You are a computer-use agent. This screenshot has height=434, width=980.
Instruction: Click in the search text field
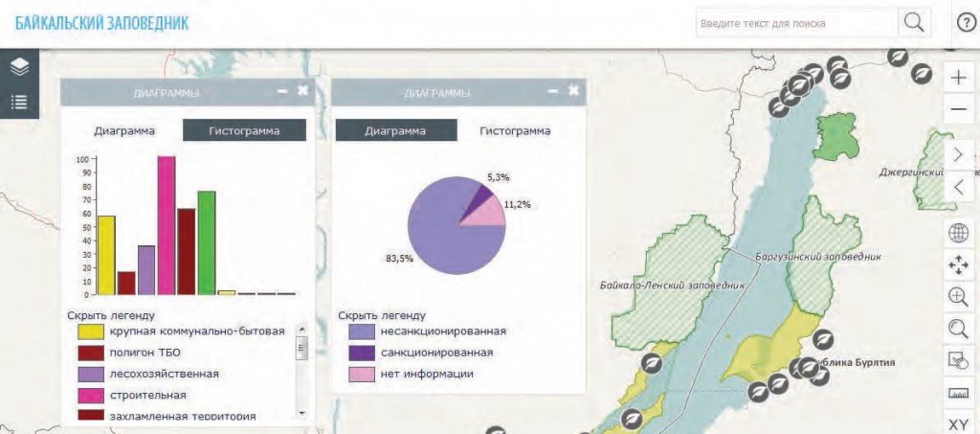[x=796, y=23]
